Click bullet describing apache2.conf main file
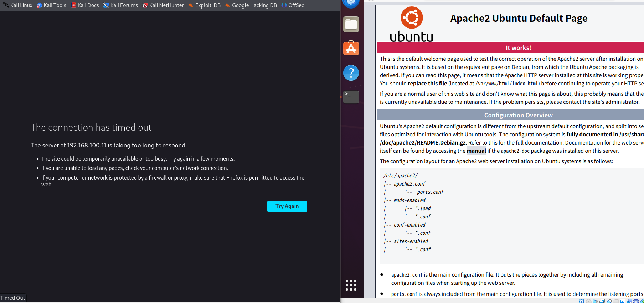 [x=507, y=279]
